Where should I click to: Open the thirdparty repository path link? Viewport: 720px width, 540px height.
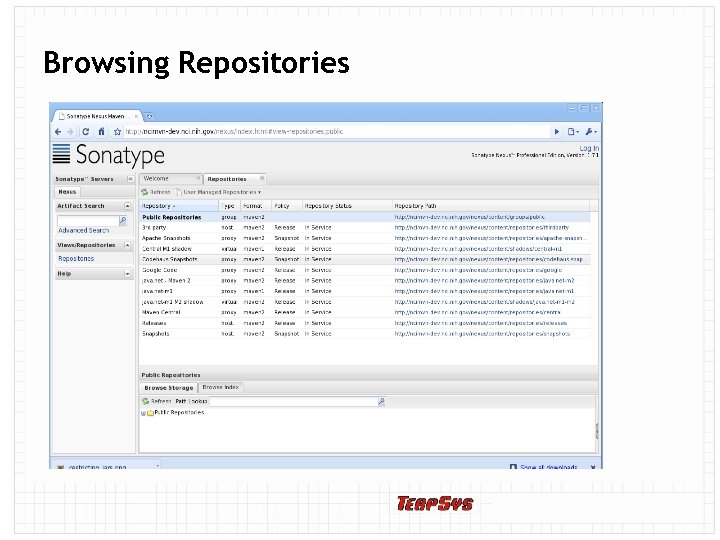pyautogui.click(x=482, y=228)
